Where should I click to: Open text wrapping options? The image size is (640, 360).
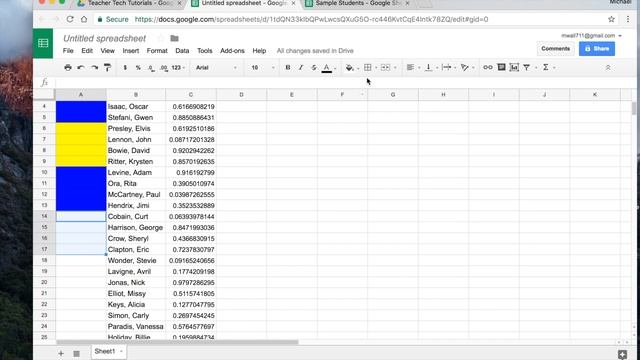[x=447, y=68]
